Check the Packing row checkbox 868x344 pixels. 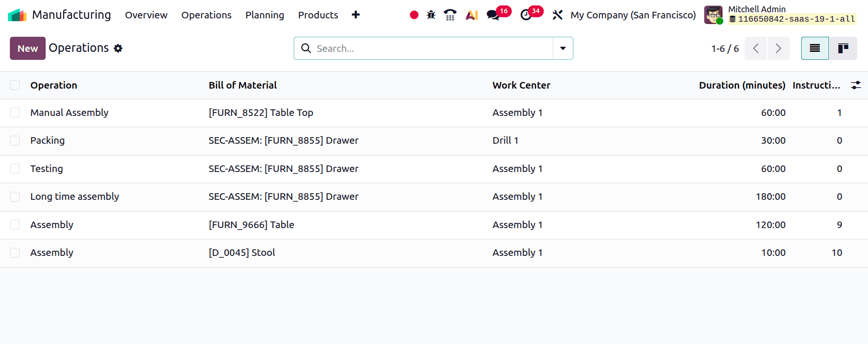[15, 140]
